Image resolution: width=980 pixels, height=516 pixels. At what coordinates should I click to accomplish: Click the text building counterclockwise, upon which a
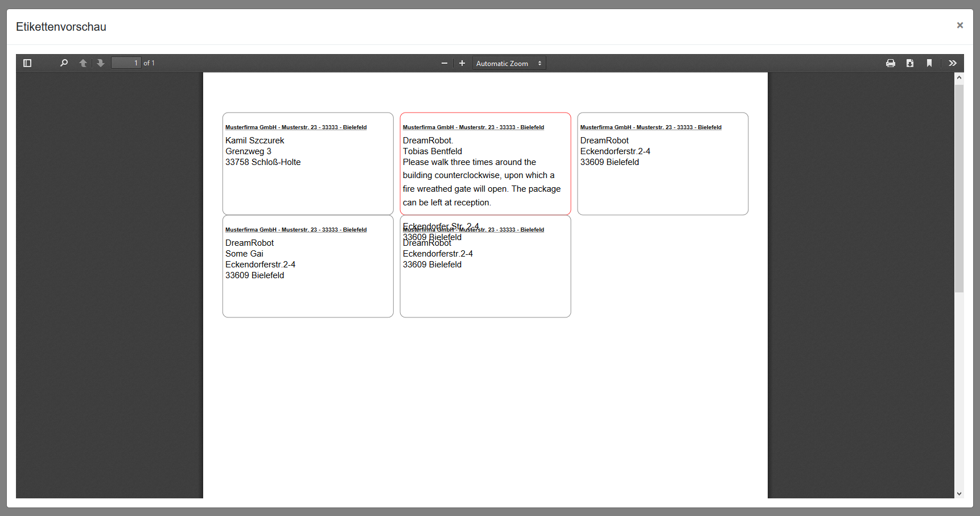pos(479,175)
